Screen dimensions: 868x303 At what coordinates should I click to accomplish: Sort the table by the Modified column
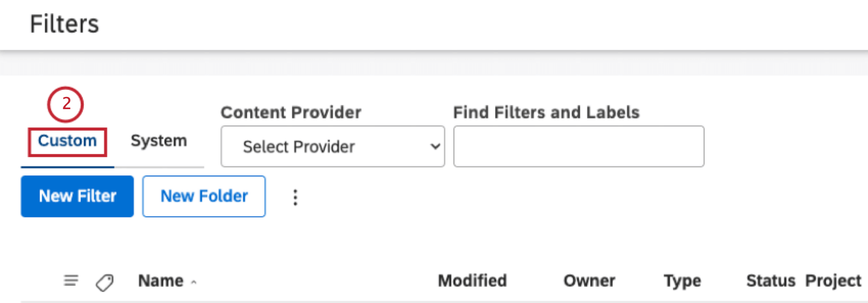coord(472,280)
